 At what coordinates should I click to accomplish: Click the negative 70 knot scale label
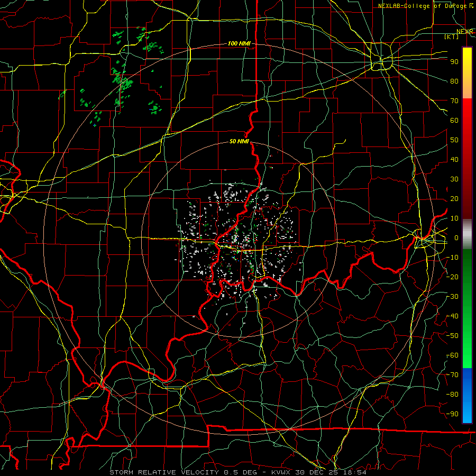tap(452, 374)
